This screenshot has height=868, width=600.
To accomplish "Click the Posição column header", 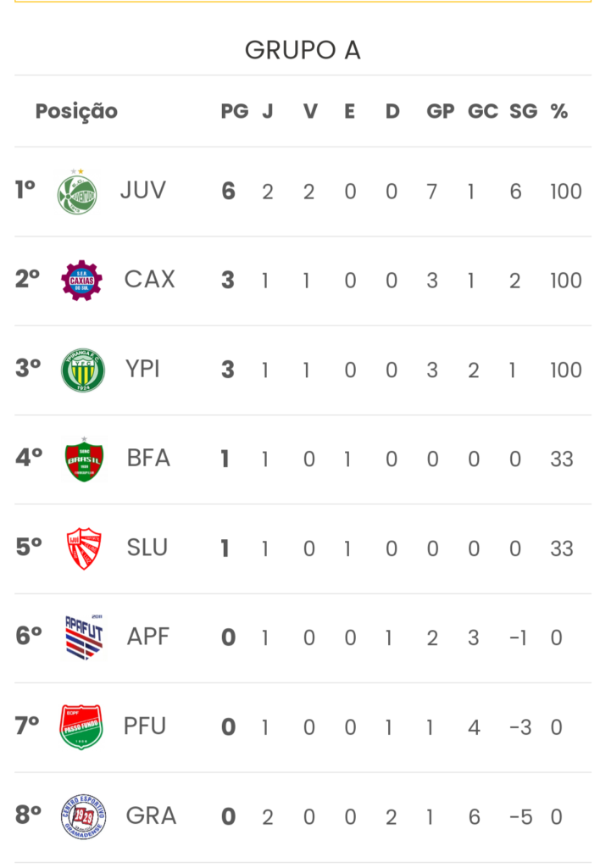I will 76,111.
